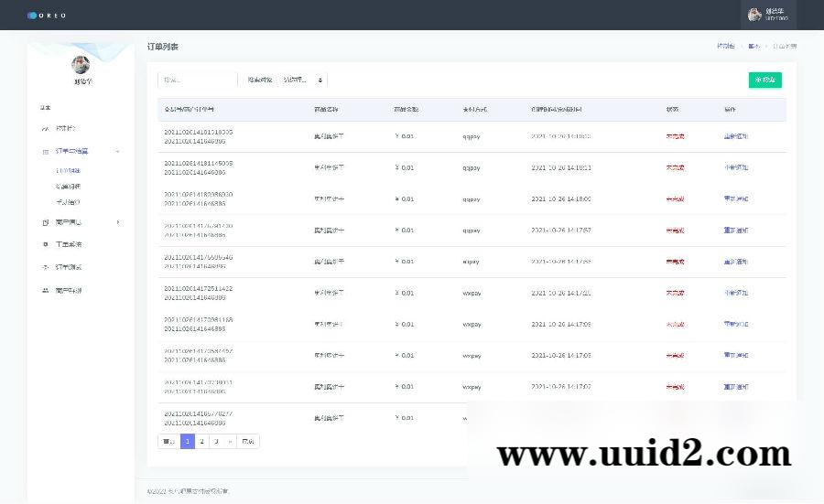Open the search field type dropdown

click(x=303, y=80)
